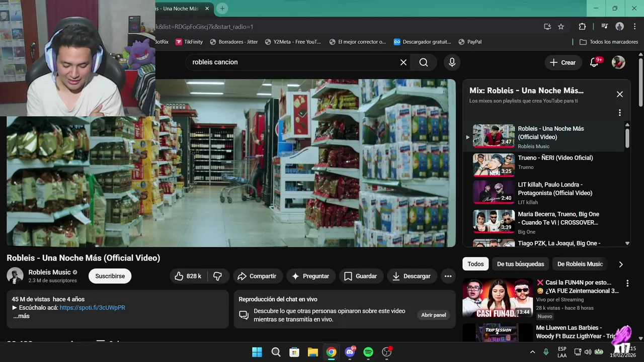Play Trueno - ÑERI from the mix
The image size is (644, 362).
(x=546, y=164)
